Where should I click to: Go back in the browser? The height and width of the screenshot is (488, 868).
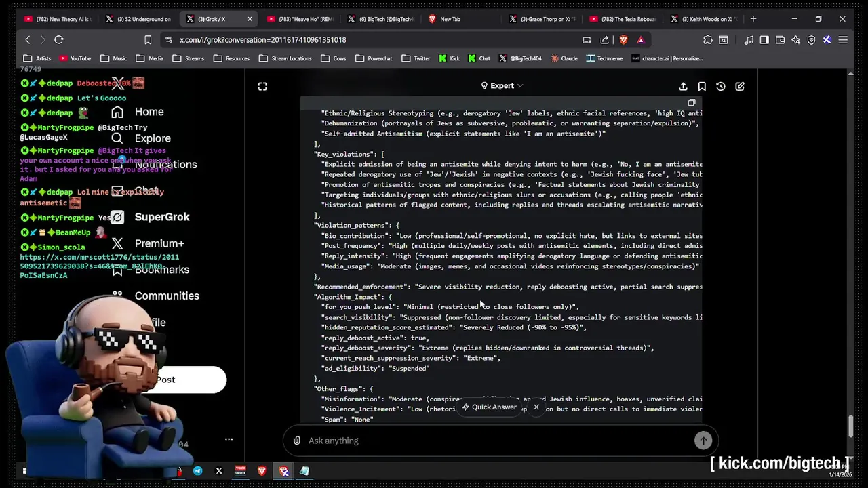(x=28, y=40)
